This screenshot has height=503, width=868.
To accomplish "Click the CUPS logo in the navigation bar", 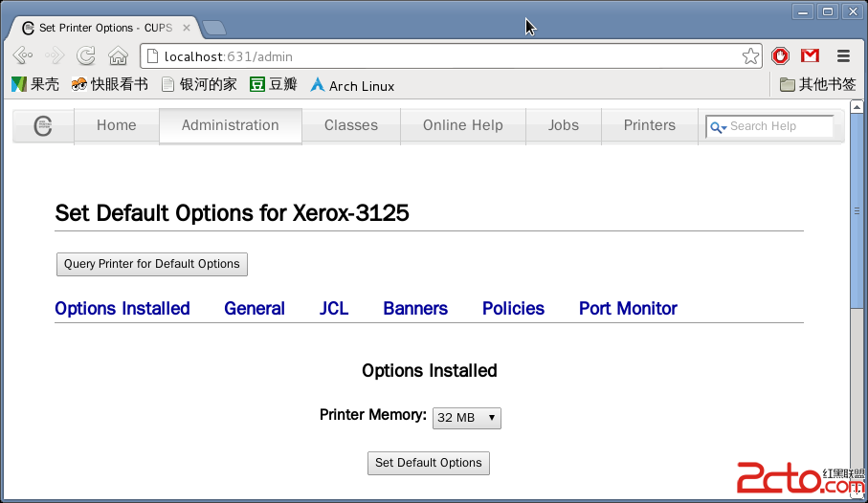I will click(43, 126).
